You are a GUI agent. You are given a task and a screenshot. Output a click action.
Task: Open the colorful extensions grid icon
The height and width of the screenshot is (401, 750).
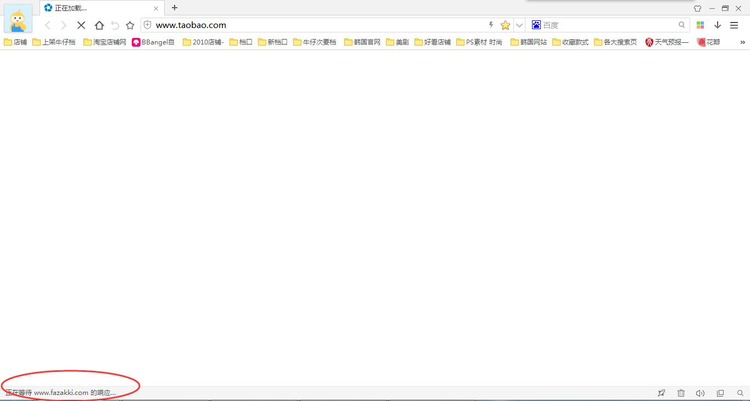700,25
